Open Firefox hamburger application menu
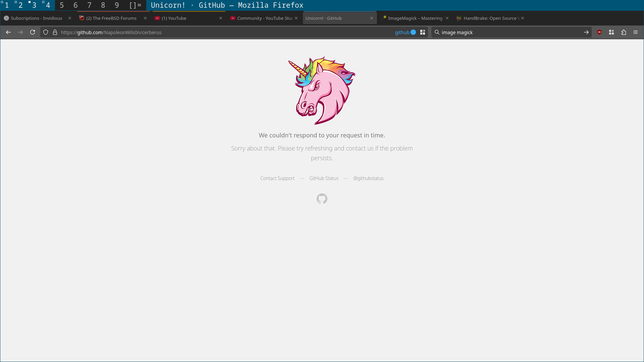The width and height of the screenshot is (644, 362). point(636,32)
